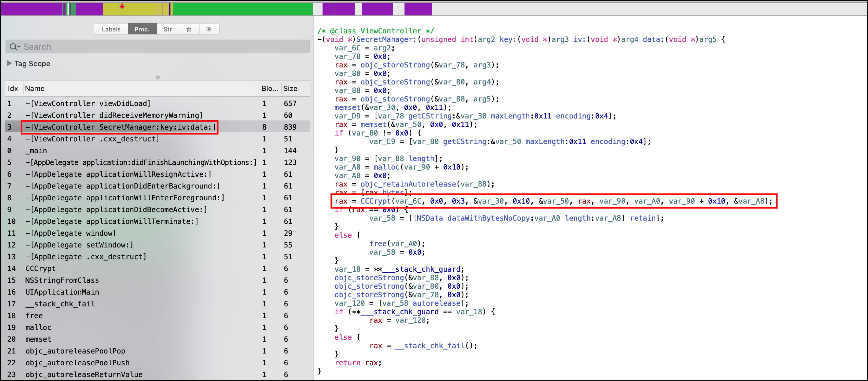Click the green segment in navigation bar

(x=243, y=9)
